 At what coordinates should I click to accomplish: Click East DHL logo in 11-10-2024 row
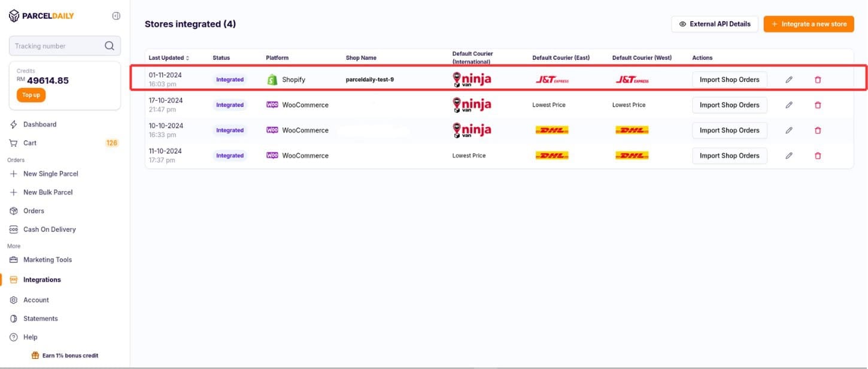coord(552,156)
